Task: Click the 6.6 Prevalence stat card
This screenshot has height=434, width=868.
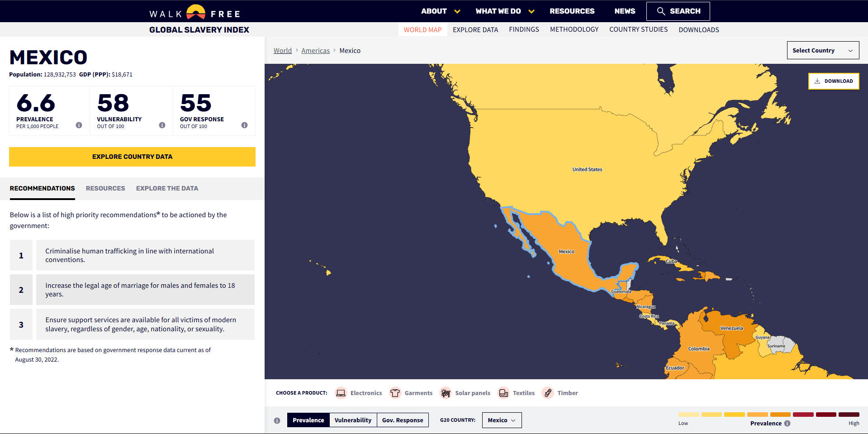Action: (49, 111)
